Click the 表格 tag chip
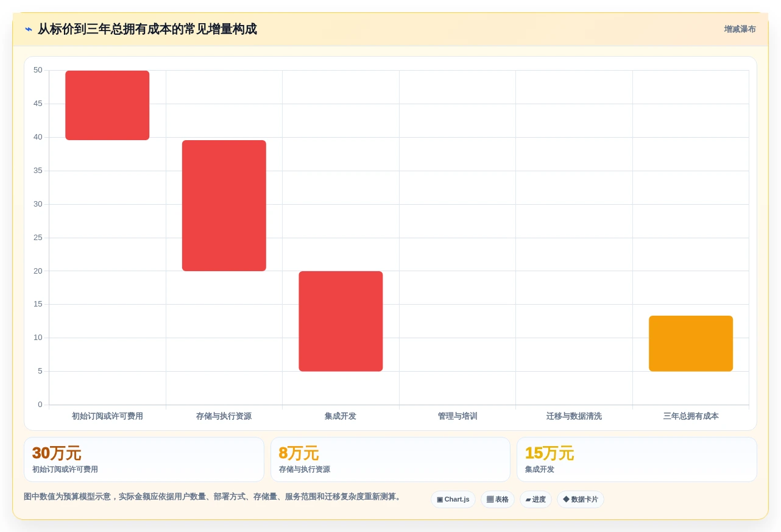 click(x=497, y=500)
